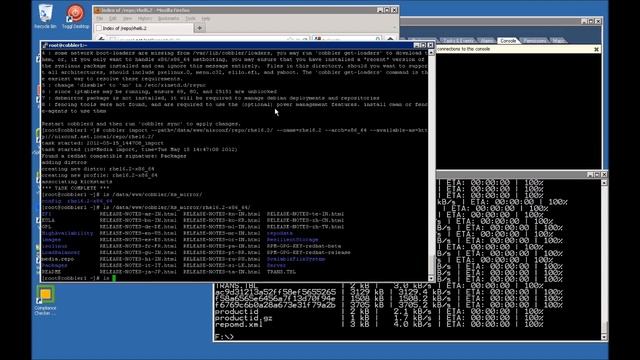Switch to the Permissions tab
Viewport: 640px width, 360px height.
[x=534, y=41]
